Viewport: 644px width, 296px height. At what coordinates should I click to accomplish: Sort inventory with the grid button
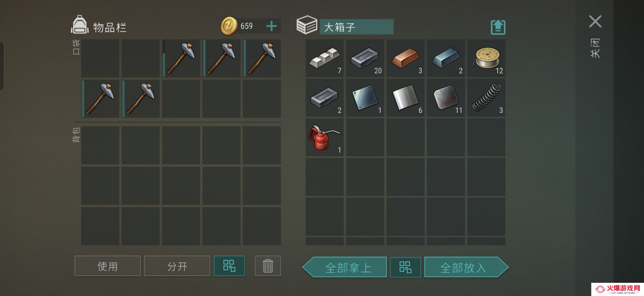[229, 266]
